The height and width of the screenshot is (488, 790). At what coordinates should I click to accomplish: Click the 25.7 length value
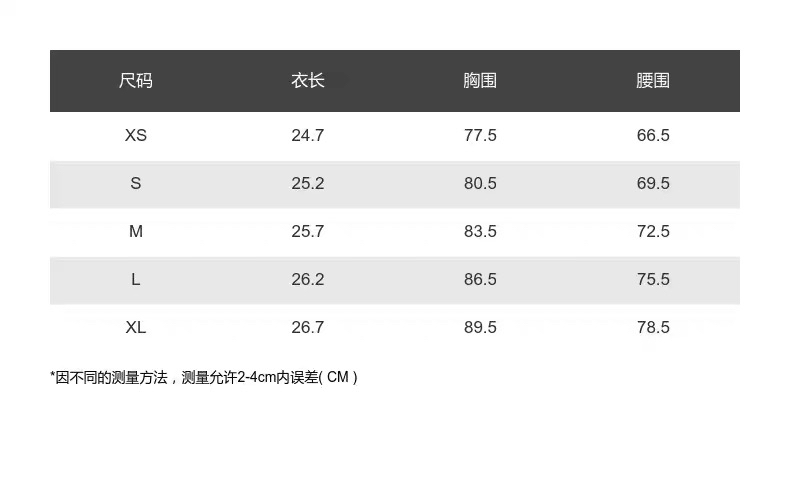coord(308,231)
